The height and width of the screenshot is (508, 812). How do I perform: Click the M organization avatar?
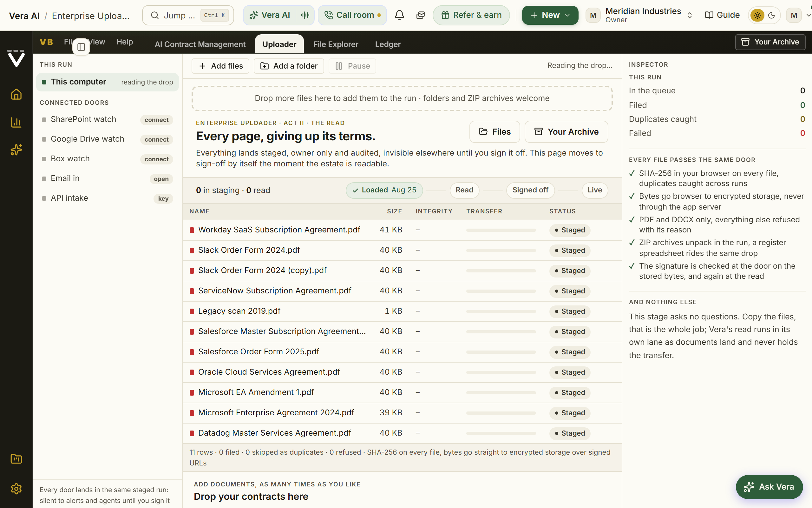(x=593, y=15)
